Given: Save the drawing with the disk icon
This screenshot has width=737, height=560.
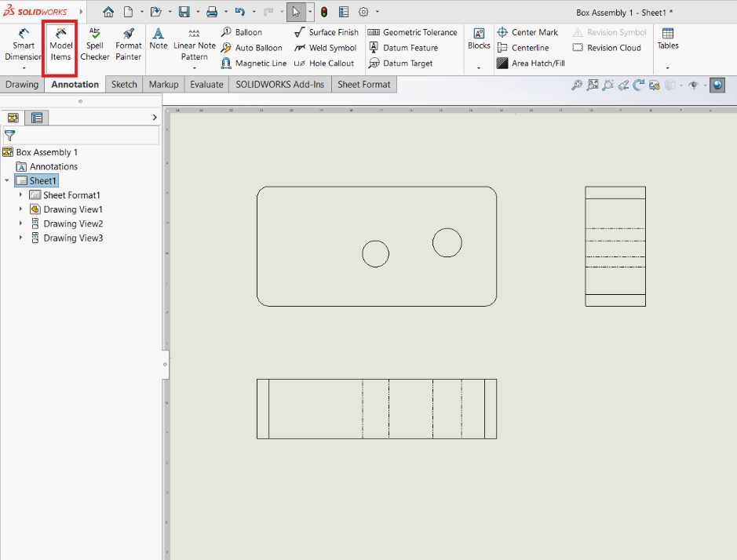Looking at the screenshot, I should pos(184,12).
